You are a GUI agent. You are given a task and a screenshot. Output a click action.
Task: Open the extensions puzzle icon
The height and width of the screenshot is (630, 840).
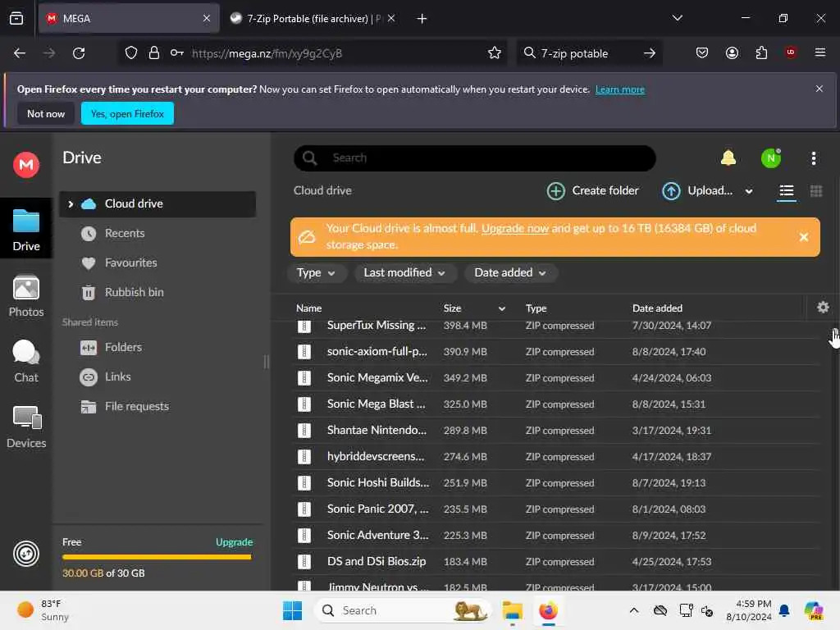click(x=761, y=53)
